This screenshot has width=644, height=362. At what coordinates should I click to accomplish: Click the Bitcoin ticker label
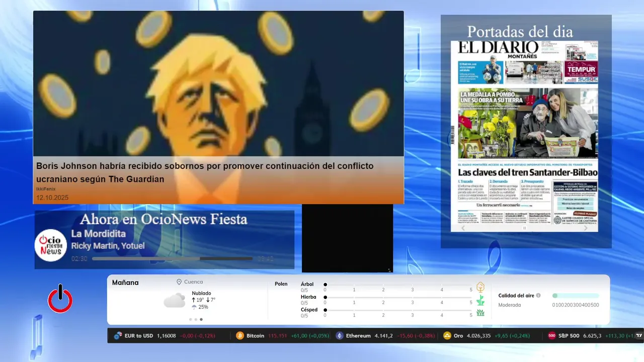coord(255,336)
